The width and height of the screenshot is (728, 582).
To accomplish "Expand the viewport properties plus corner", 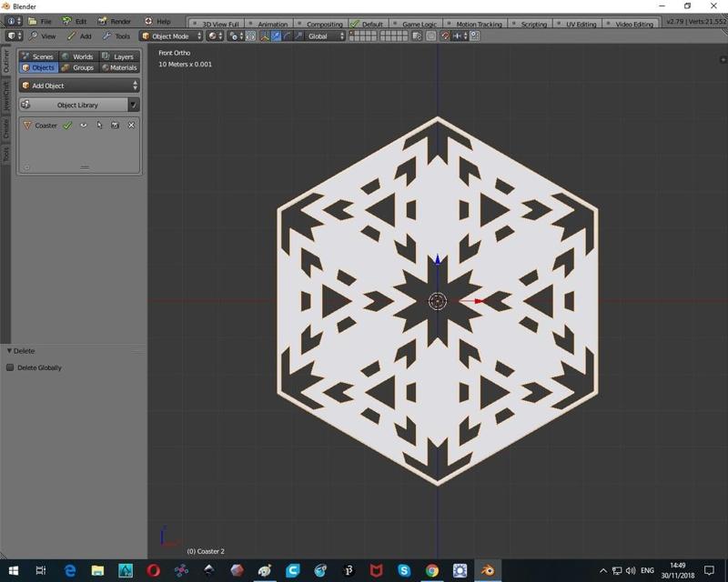I will pyautogui.click(x=723, y=59).
